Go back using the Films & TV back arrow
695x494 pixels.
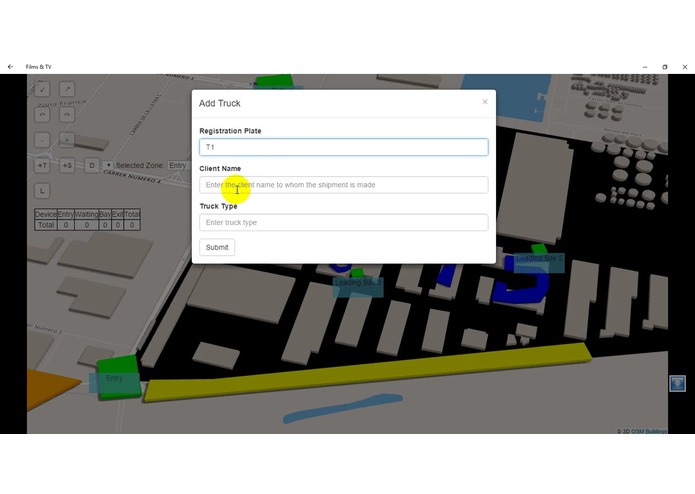[10, 67]
